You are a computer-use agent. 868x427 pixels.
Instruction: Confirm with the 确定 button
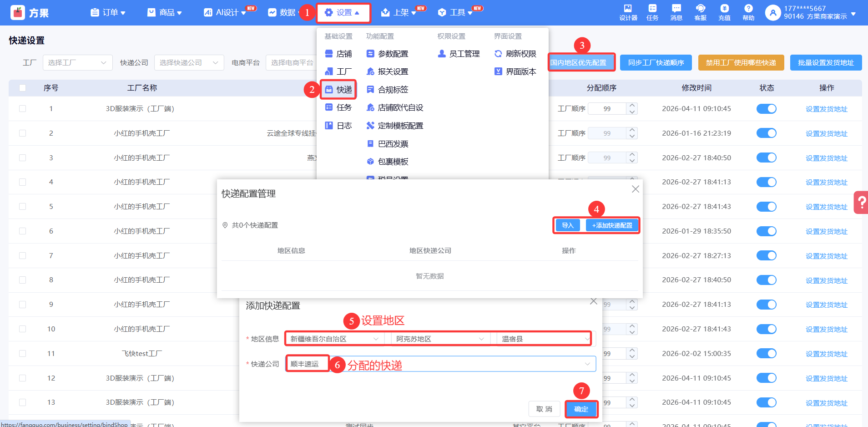pos(581,409)
